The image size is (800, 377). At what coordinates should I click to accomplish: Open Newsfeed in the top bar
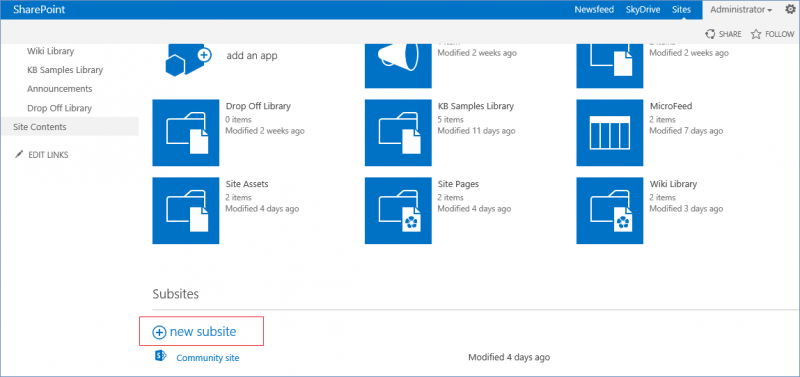coord(594,10)
